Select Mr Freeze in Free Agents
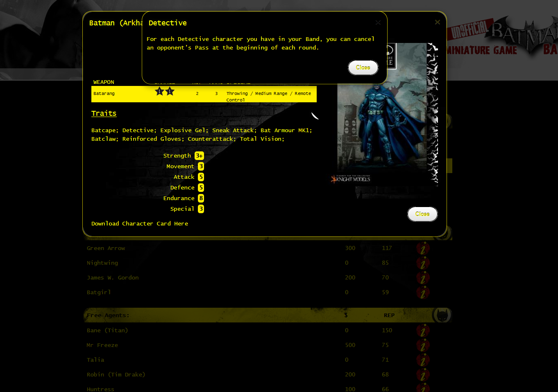Image resolution: width=558 pixels, height=392 pixels. coord(102,345)
